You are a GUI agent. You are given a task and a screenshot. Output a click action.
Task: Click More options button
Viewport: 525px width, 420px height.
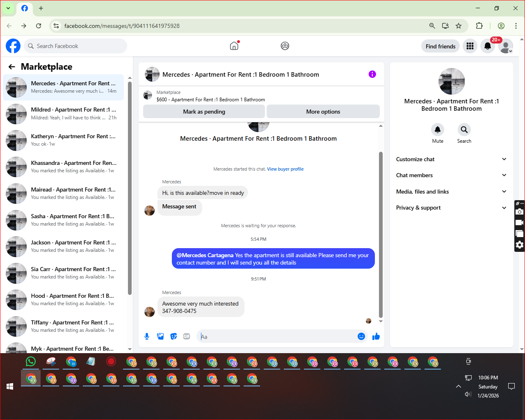click(x=323, y=112)
